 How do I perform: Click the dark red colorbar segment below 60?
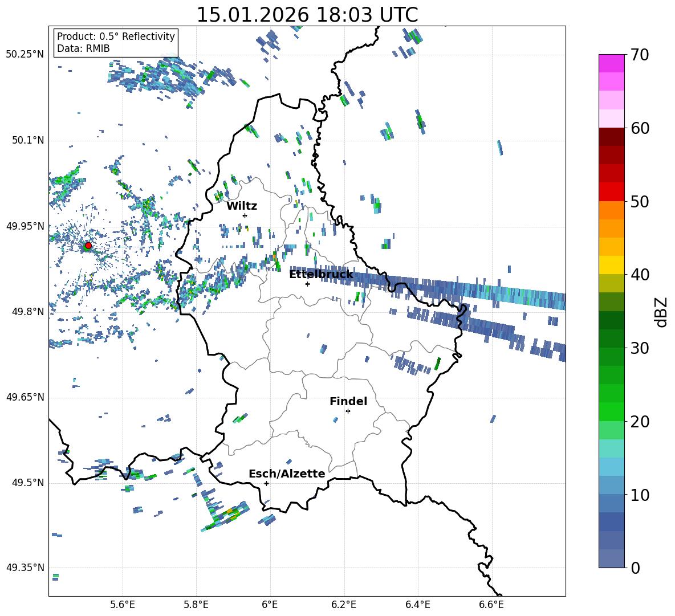[x=611, y=137]
